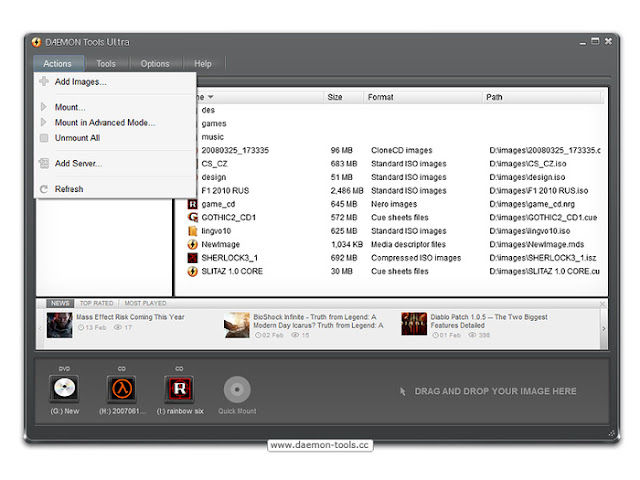Click the G icon of GOTHIC2_CD1 row

(192, 218)
